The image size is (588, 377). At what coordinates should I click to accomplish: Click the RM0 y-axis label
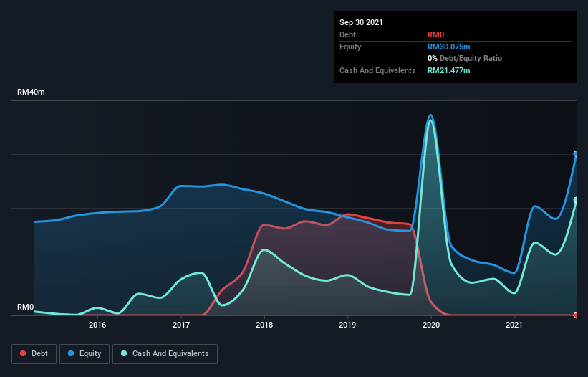tap(26, 307)
